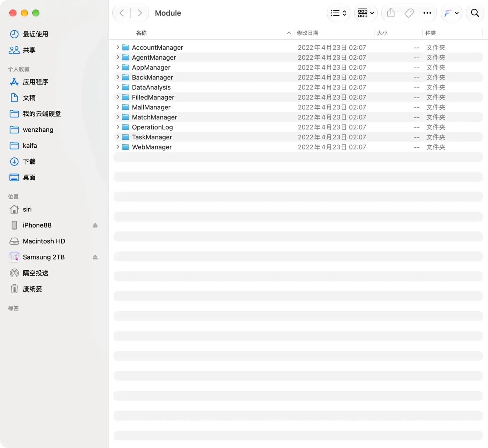The width and height of the screenshot is (488, 448).
Task: Select the BackManager folder row
Action: tap(298, 77)
